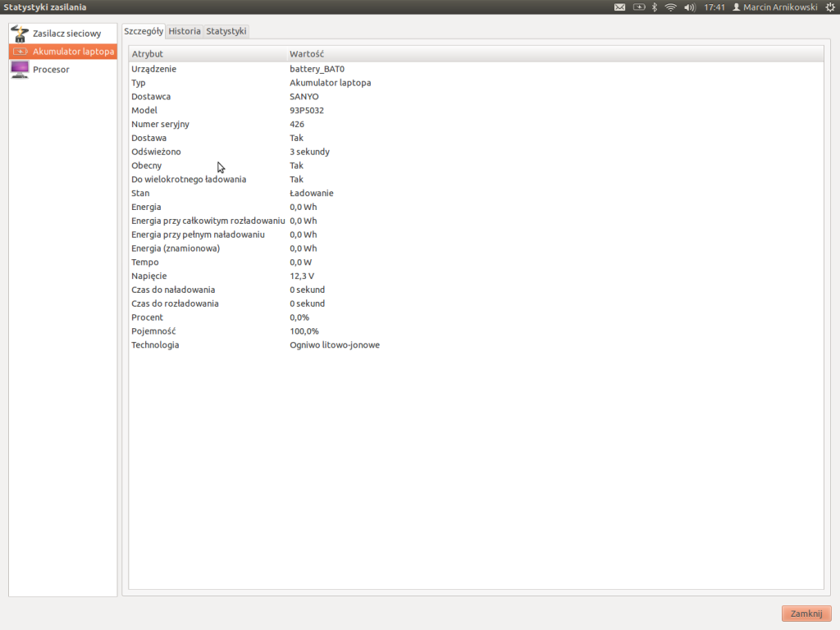
Task: Open the session gear menu
Action: pos(830,7)
